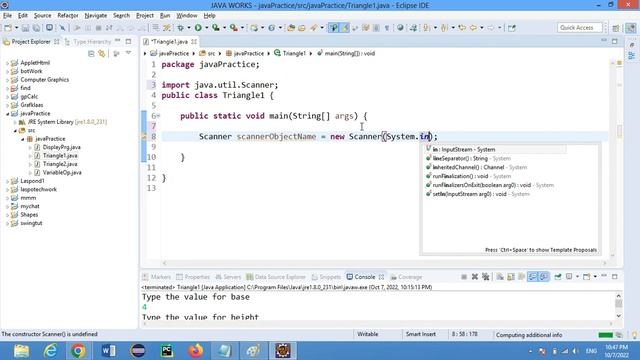Switch to the Markers tab
The image size is (640, 360).
[157, 277]
